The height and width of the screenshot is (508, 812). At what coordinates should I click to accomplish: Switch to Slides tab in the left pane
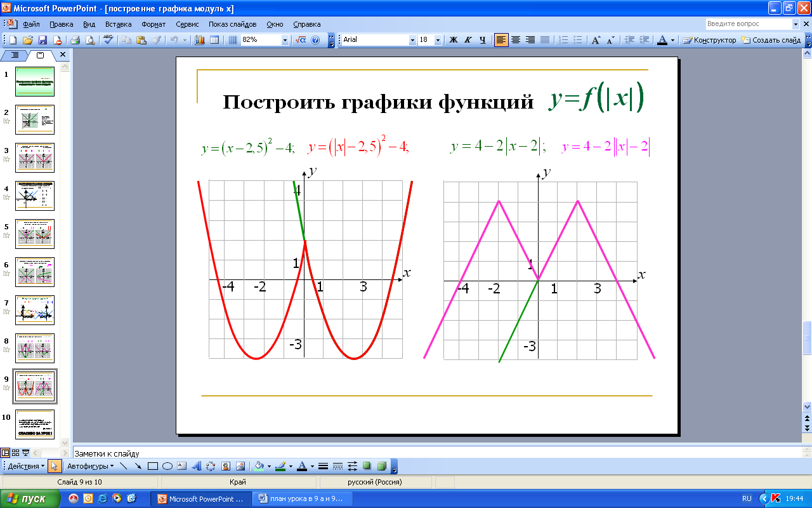(x=40, y=55)
